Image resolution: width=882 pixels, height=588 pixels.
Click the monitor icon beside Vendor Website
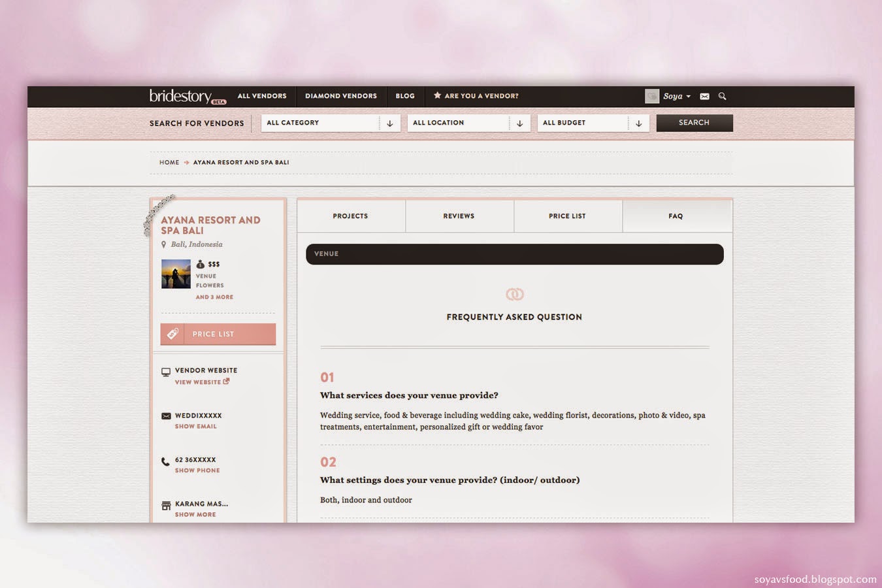coord(166,372)
